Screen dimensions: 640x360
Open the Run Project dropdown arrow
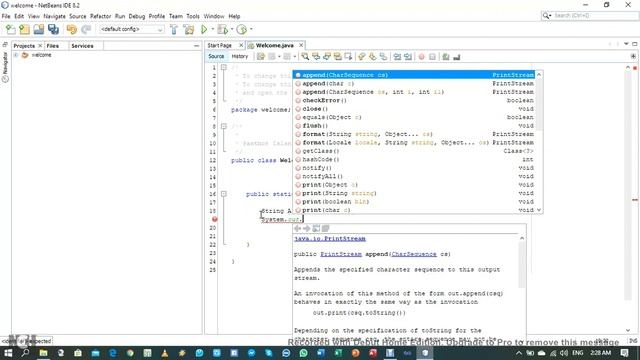[x=212, y=29]
